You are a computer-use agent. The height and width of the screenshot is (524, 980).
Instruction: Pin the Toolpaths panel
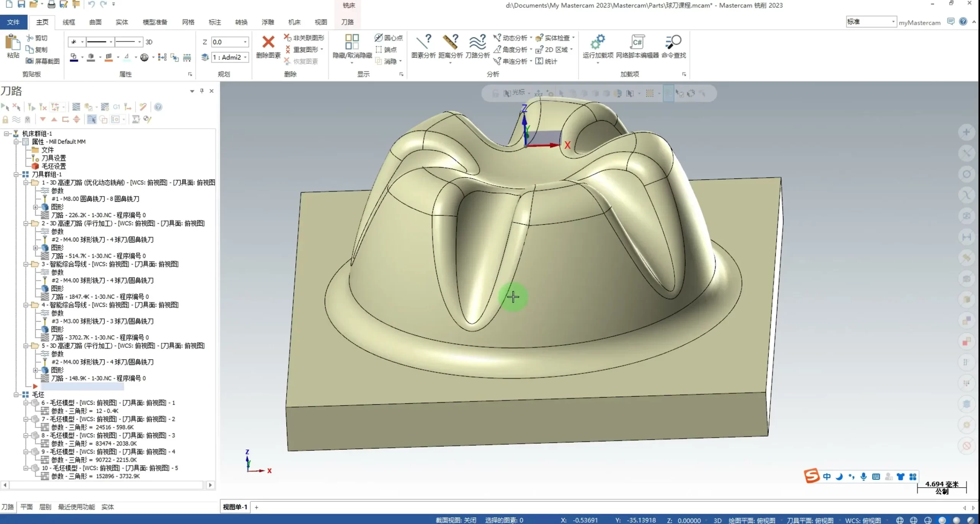[x=202, y=91]
